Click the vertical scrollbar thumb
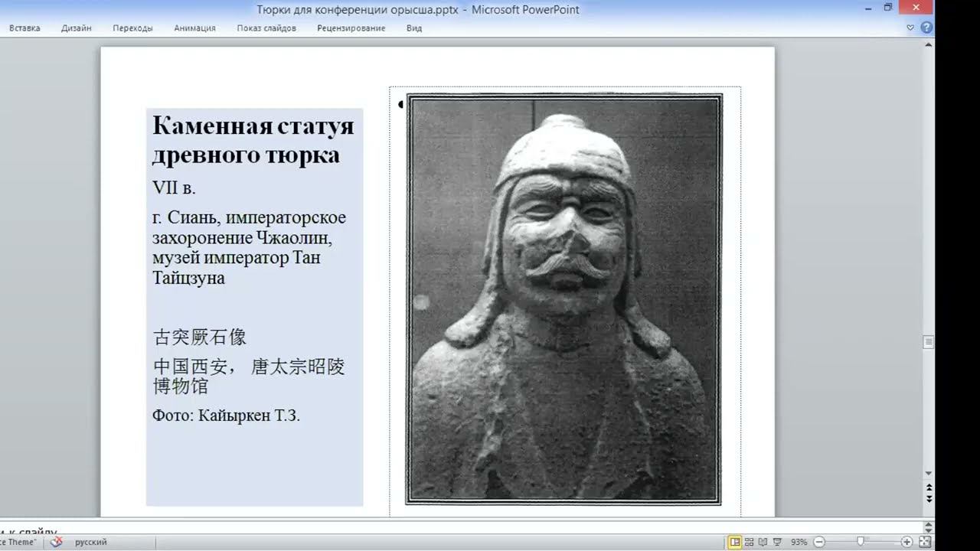Image resolution: width=980 pixels, height=551 pixels. coord(929,341)
